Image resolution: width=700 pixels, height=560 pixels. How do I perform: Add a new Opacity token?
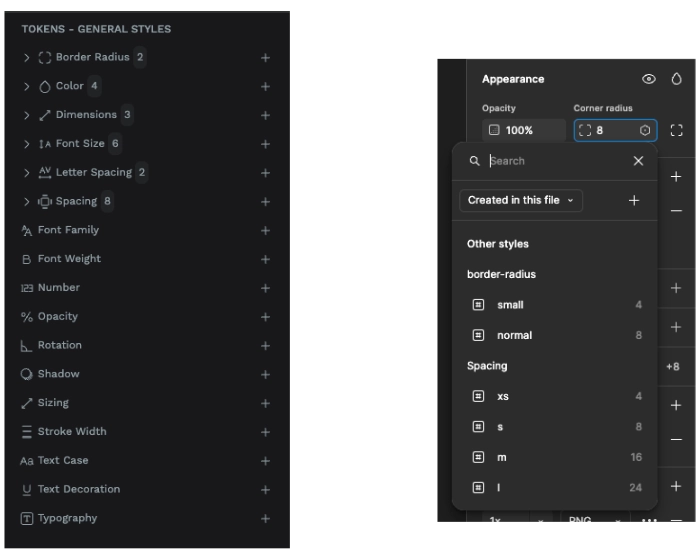pyautogui.click(x=265, y=317)
